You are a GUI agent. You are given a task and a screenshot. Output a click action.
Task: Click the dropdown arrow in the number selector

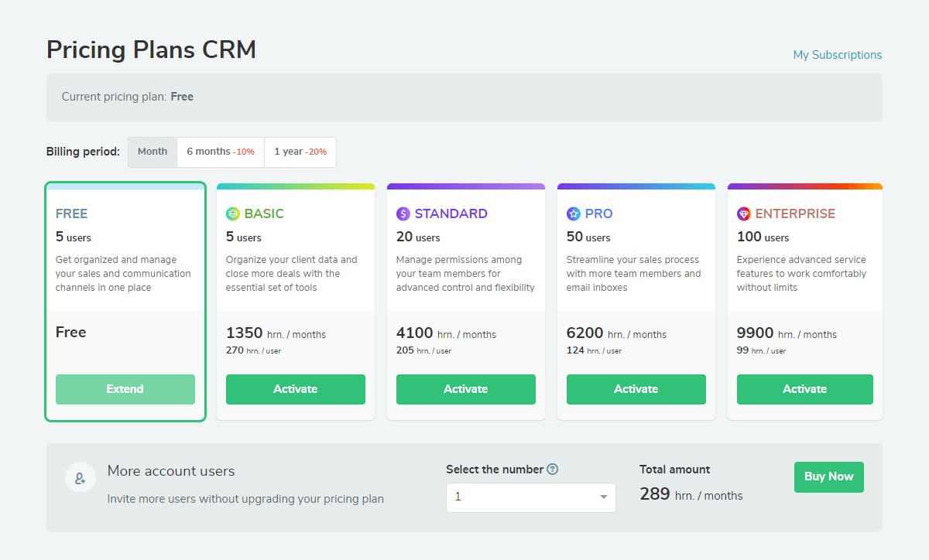click(604, 497)
